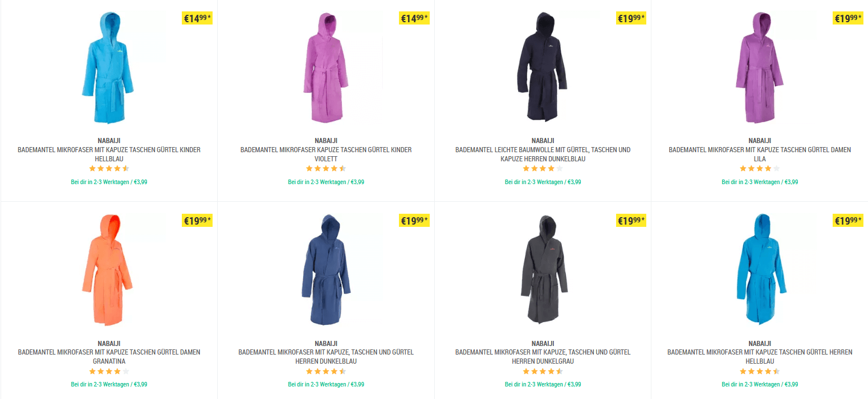868x399 pixels.
Task: Open the Herren Dunkelgrau bathrobe title link
Action: [x=543, y=357]
